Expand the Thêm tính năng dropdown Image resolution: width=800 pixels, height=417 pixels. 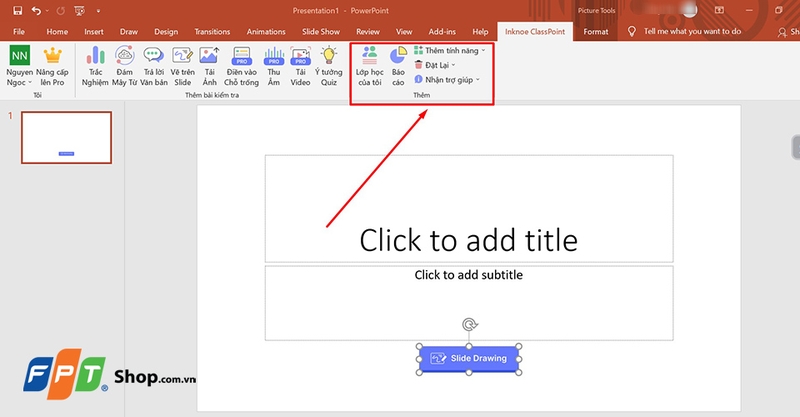coord(450,50)
